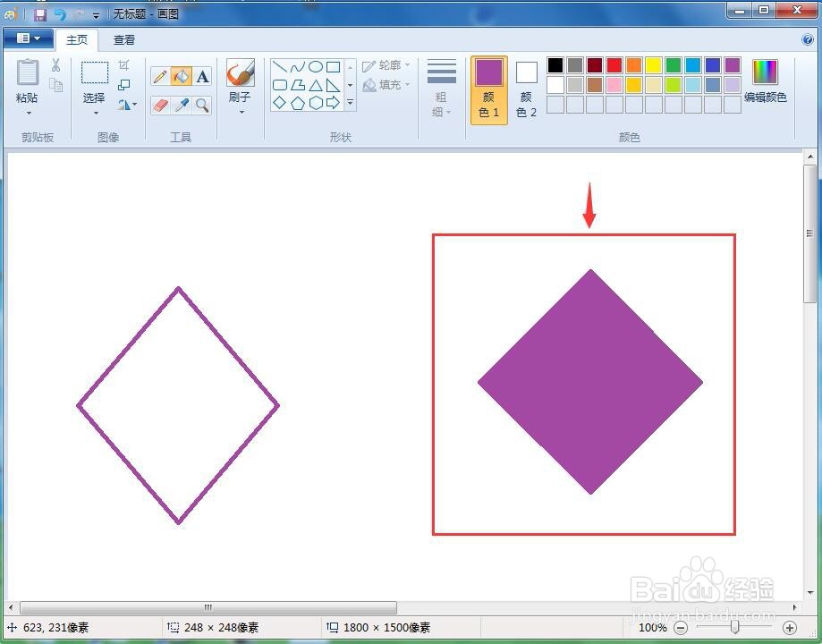Viewport: 822px width, 644px height.
Task: Activate Color 1 (颜色 1) selector
Action: (x=489, y=90)
